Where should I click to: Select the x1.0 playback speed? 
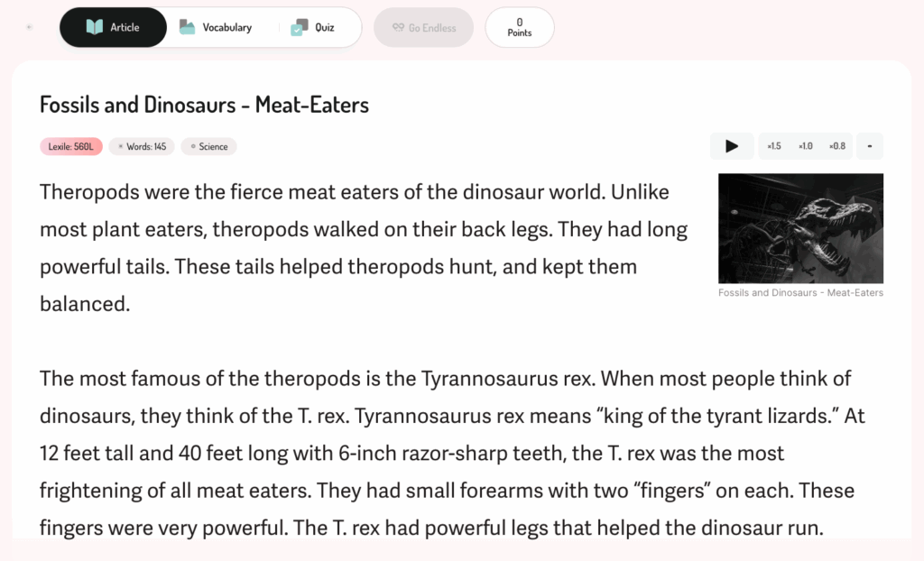point(805,146)
